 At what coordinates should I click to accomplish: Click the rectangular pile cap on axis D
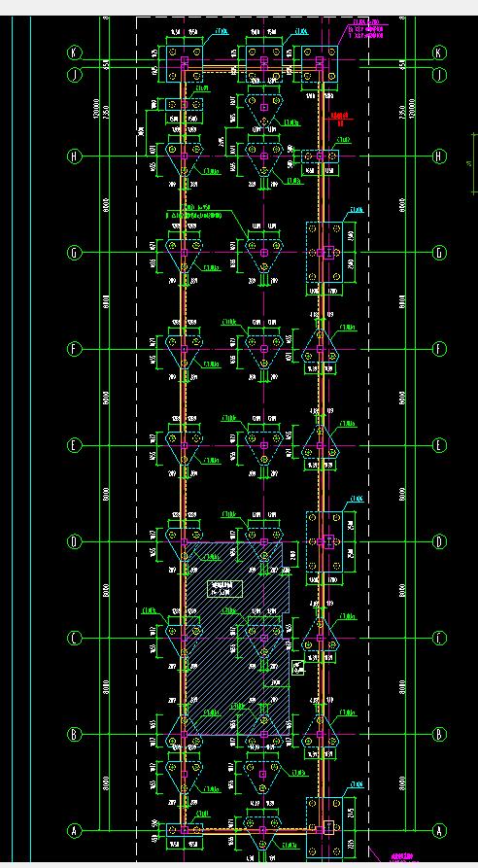pyautogui.click(x=325, y=542)
